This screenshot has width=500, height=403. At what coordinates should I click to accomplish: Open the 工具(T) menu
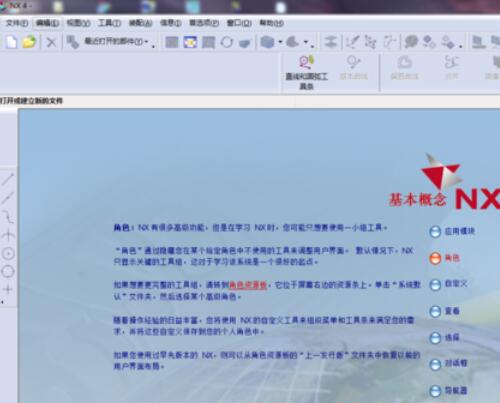(109, 23)
